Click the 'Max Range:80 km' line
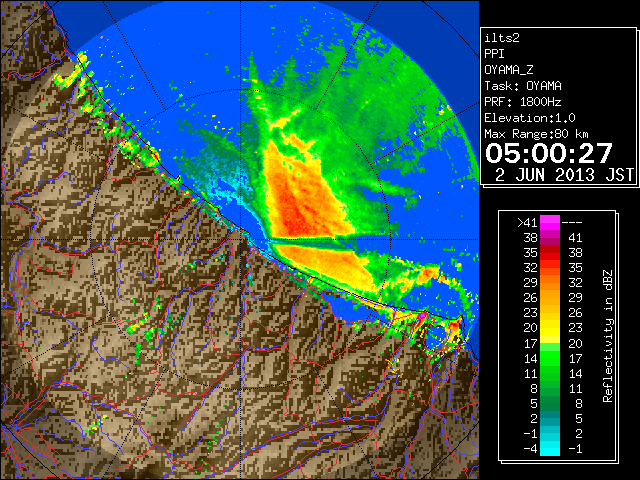640x480 pixels. 536,134
